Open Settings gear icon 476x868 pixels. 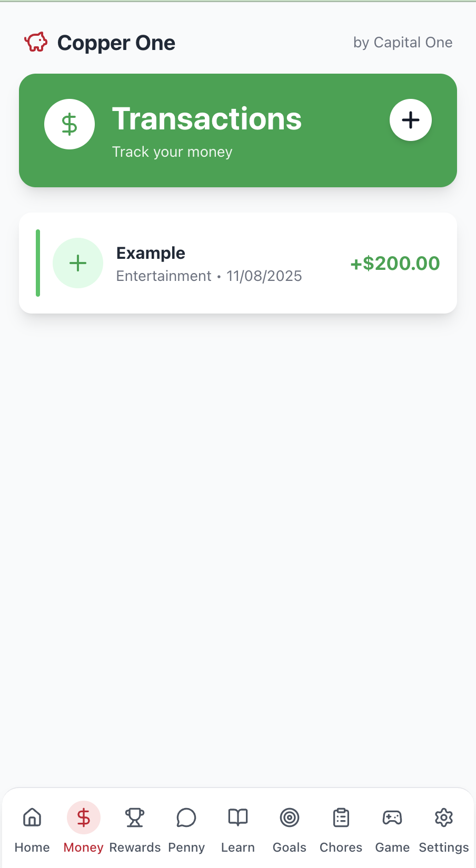coord(444,817)
